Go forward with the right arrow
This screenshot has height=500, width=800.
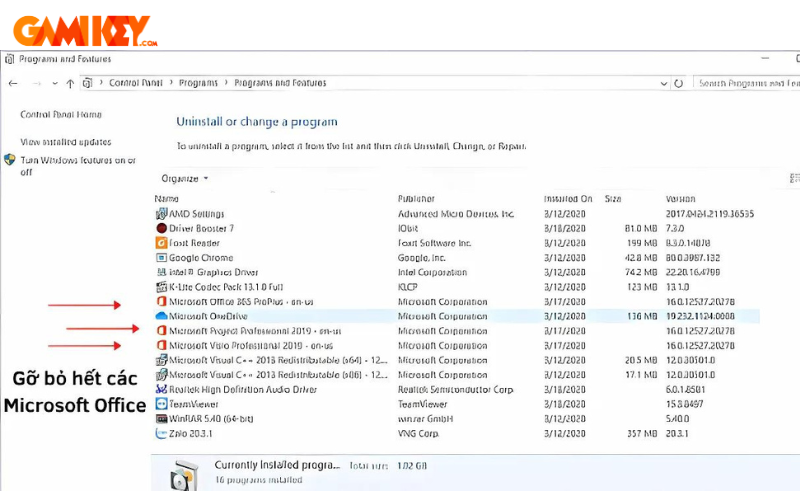[36, 83]
